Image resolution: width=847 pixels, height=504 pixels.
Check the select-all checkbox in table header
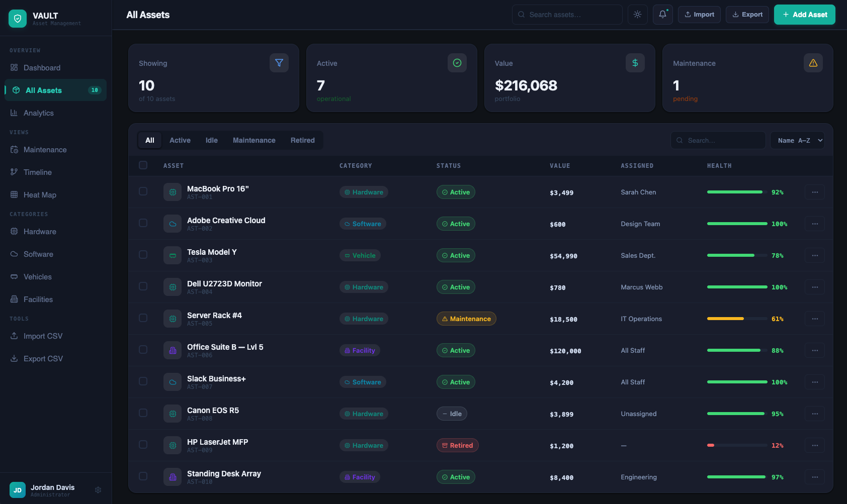tap(143, 165)
